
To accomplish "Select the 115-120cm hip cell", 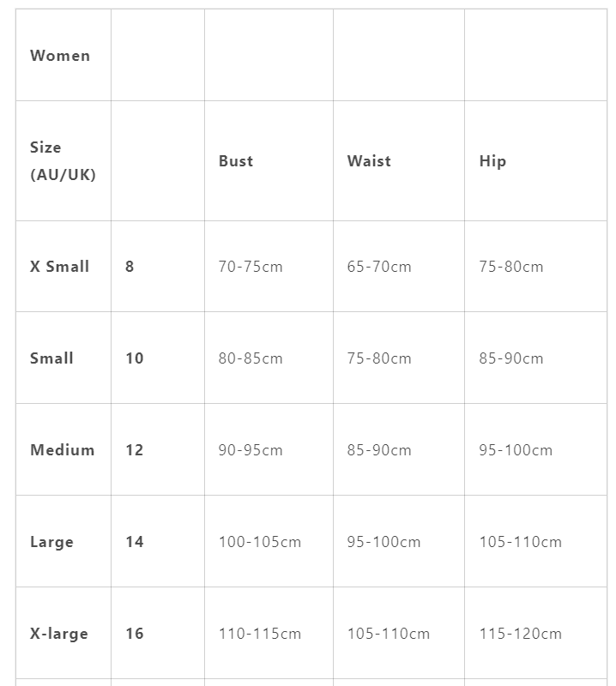I will click(521, 634).
